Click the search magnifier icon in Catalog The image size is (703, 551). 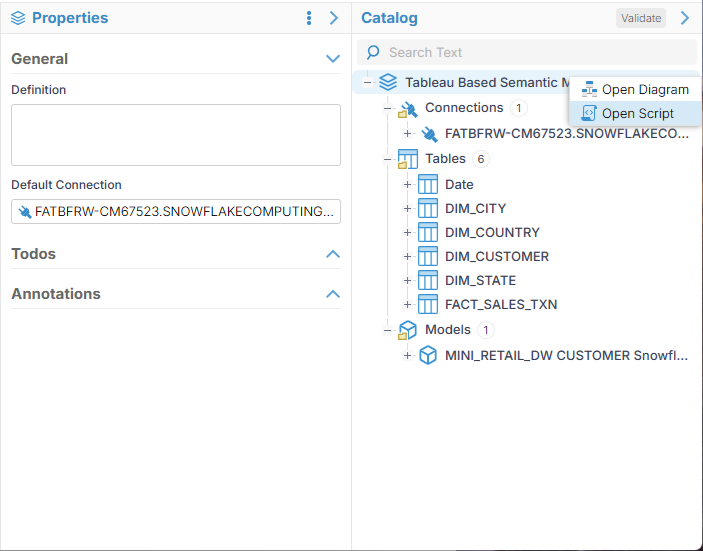(373, 52)
